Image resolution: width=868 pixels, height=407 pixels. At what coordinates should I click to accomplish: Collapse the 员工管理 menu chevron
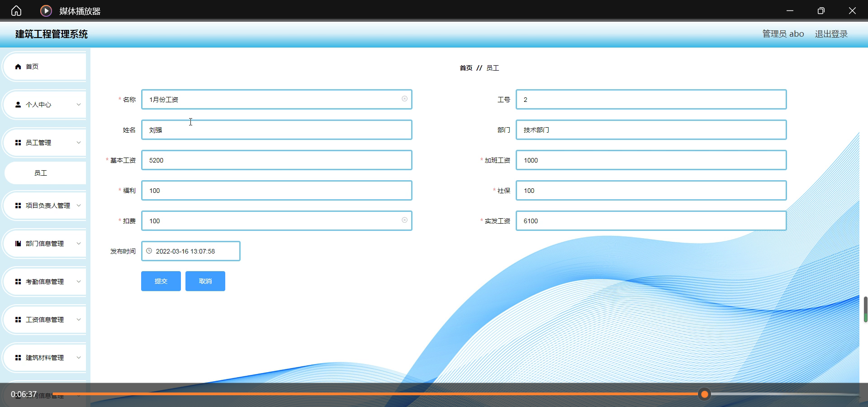[x=79, y=143]
